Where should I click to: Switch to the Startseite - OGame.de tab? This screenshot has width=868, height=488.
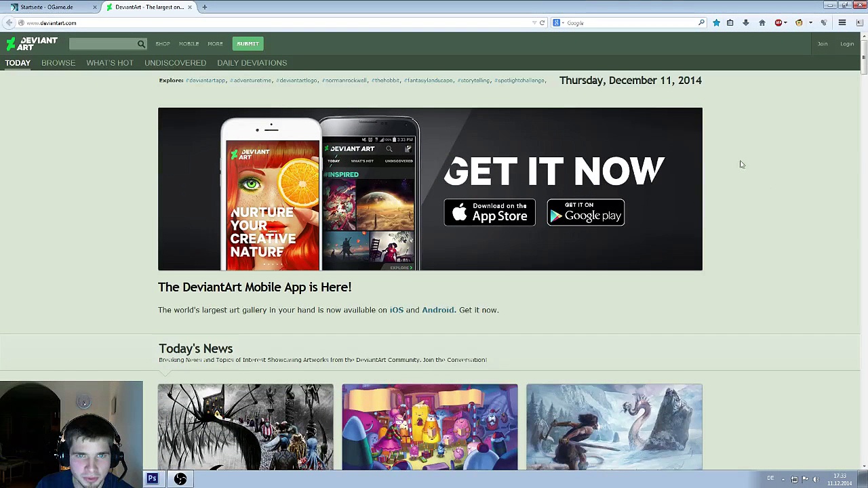(x=46, y=7)
